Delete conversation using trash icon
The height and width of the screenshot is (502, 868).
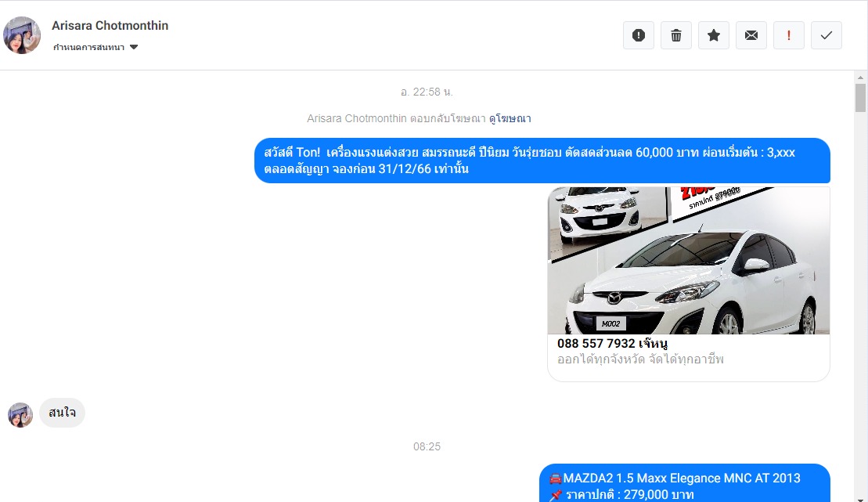(676, 35)
